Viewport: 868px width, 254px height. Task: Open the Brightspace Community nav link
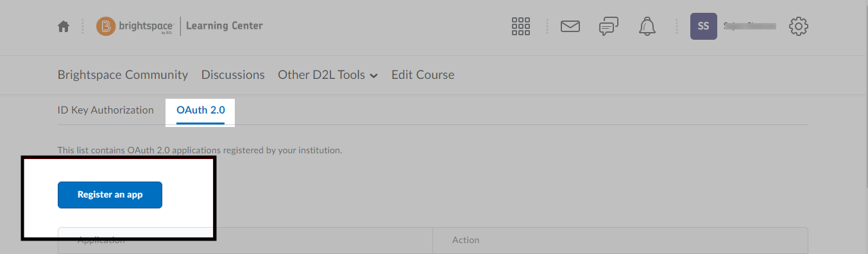(x=123, y=75)
